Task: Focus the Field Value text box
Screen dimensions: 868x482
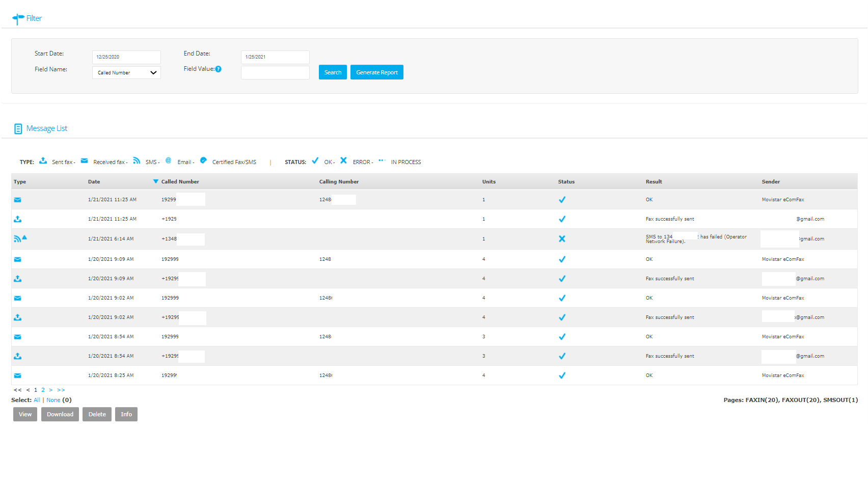Action: 275,72
